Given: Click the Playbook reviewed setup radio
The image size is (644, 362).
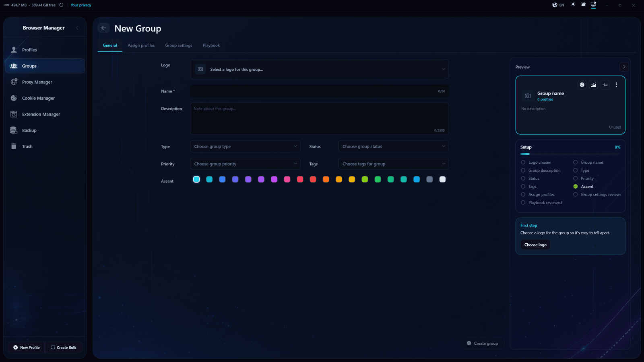Looking at the screenshot, I should (x=523, y=203).
